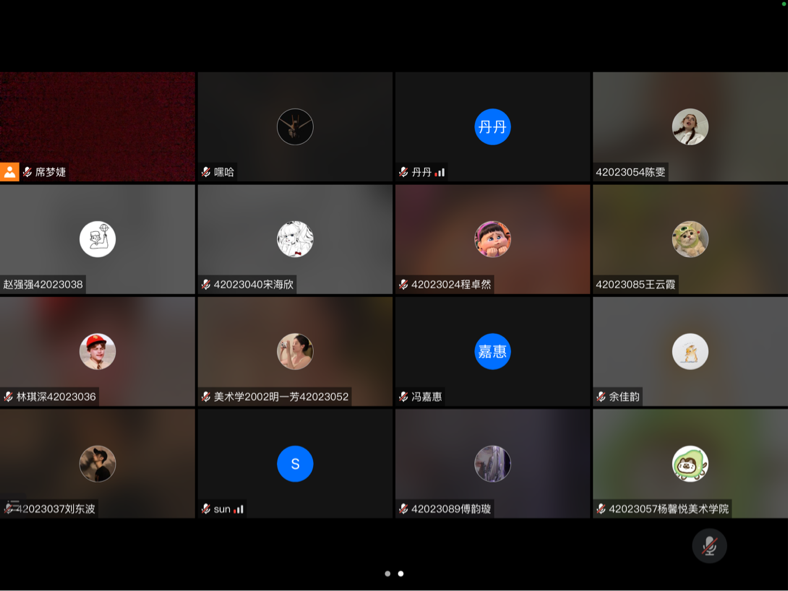The height and width of the screenshot is (591, 788).
Task: Open 嘿哈's dark avatar
Action: 295,127
